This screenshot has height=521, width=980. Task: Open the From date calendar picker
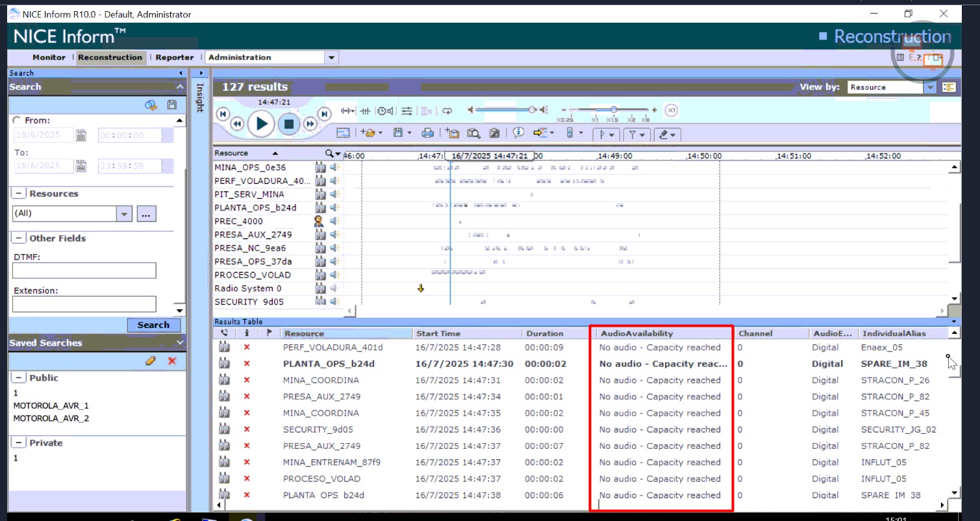click(x=81, y=135)
